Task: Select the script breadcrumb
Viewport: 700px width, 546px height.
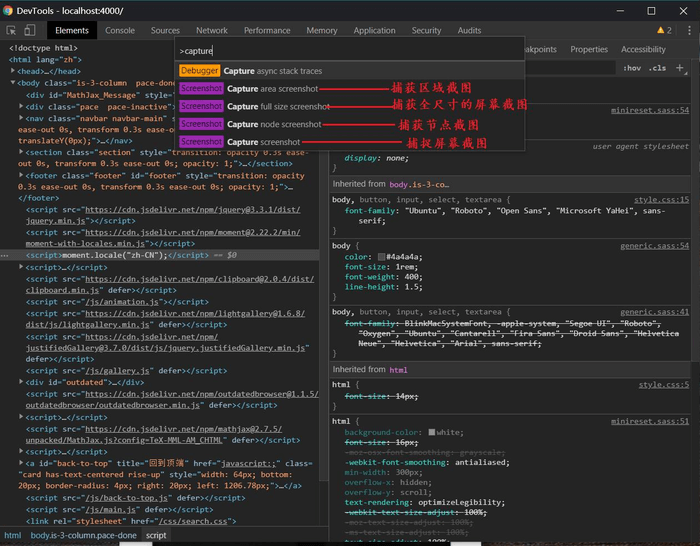Action: [x=156, y=535]
